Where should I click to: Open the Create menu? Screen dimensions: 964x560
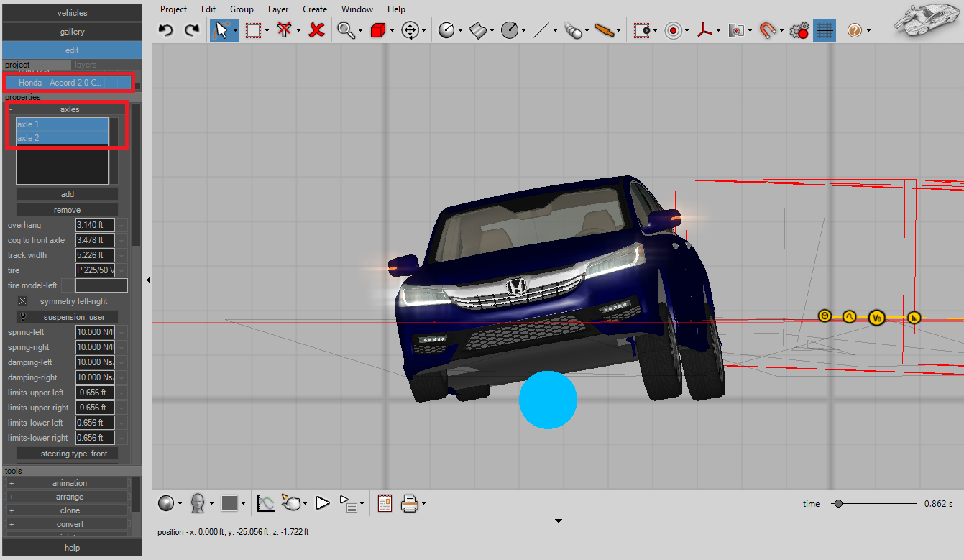[x=315, y=9]
